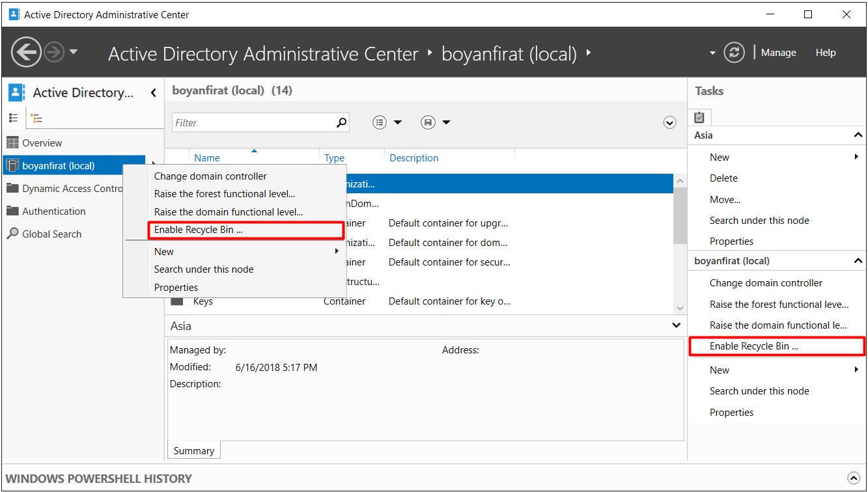Image resolution: width=868 pixels, height=492 pixels.
Task: Collapse boyanfirat (local) section in Tasks pane
Action: click(858, 261)
